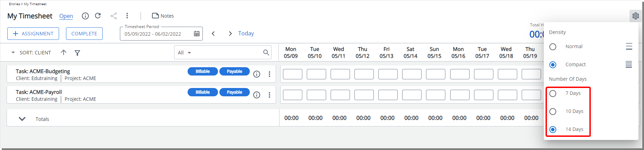This screenshot has width=644, height=150.
Task: Select the 7 Days radio button
Action: (x=553, y=94)
